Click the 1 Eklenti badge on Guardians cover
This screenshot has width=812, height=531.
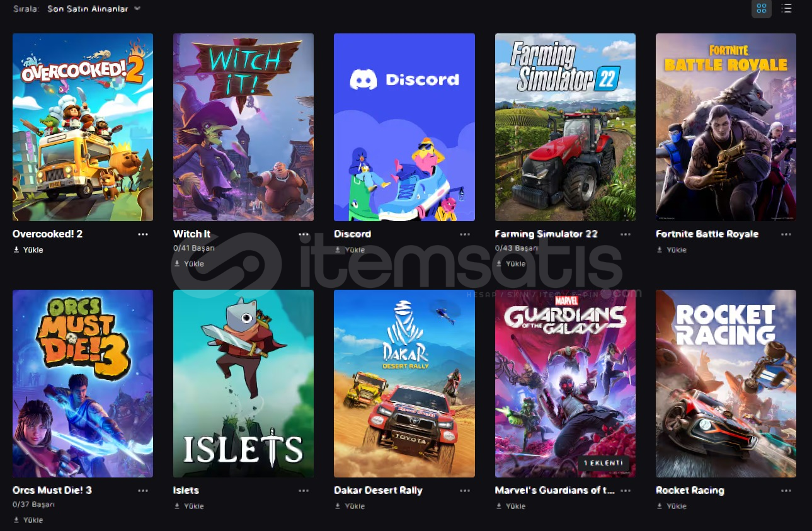[603, 463]
